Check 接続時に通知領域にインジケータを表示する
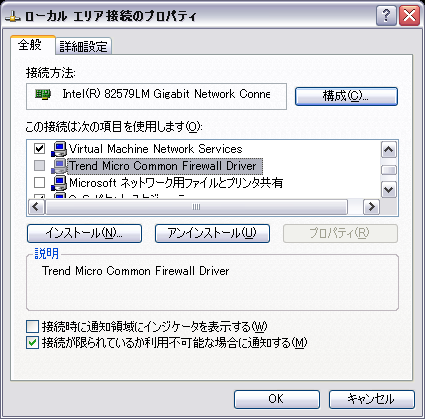425x419 pixels. pos(32,327)
